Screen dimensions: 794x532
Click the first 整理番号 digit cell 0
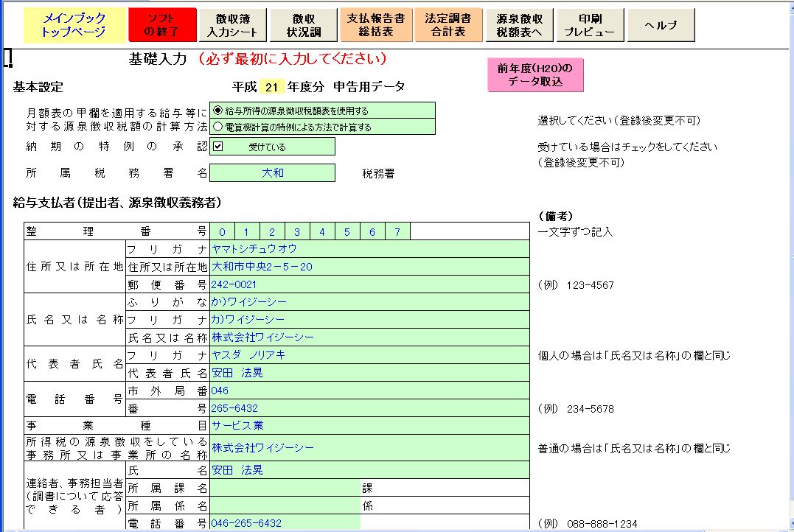click(x=222, y=232)
